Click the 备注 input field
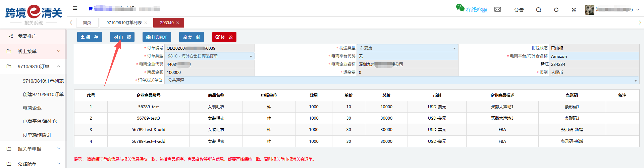Viewport: 644px width, 168px height. pyautogui.click(x=594, y=64)
